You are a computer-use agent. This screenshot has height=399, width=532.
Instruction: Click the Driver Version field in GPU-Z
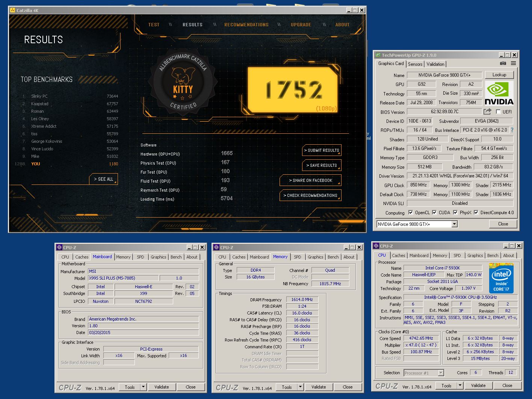[x=460, y=176]
